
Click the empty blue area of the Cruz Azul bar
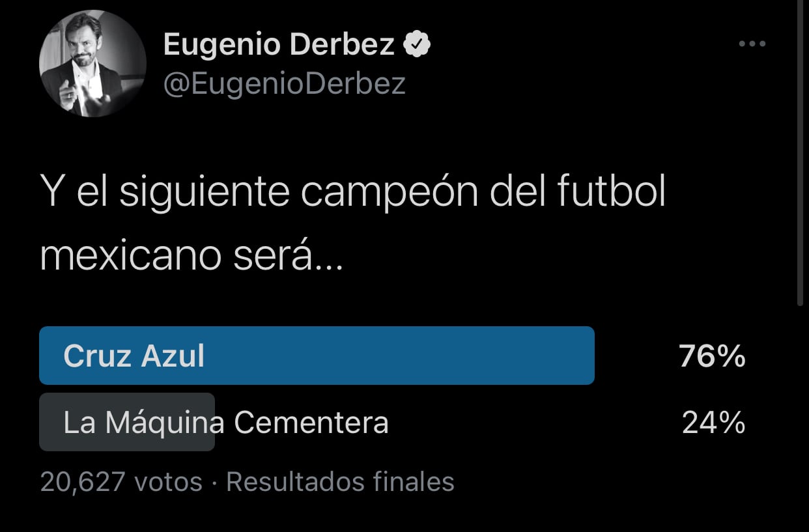point(404,356)
